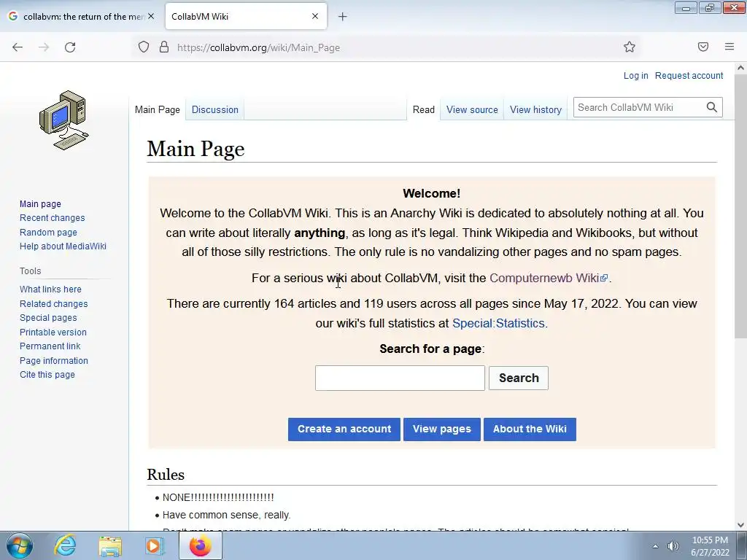Click What links here tool
Screen dimensions: 747x560
(50, 289)
